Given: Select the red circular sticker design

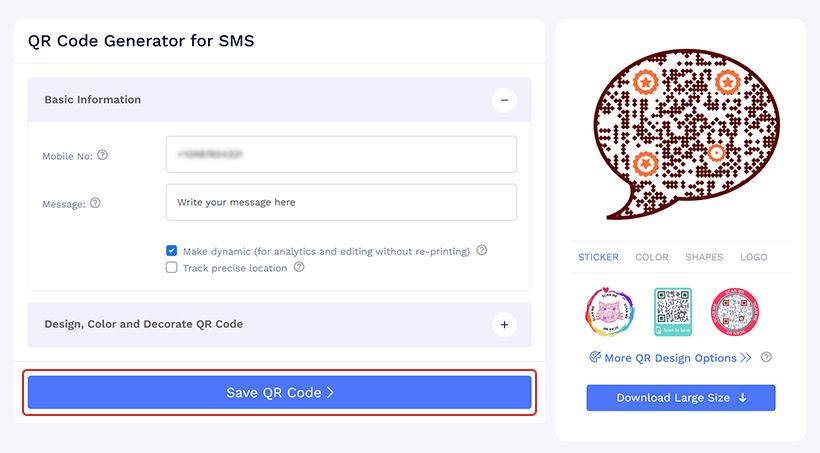Looking at the screenshot, I should tap(736, 311).
